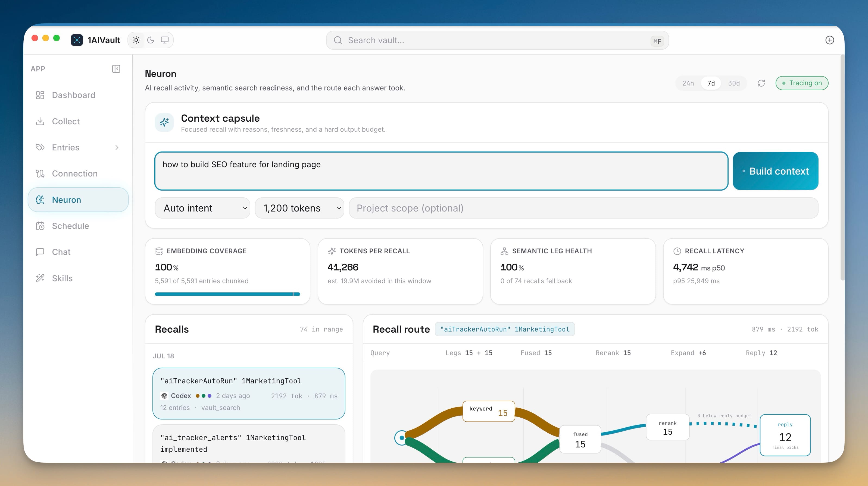Click the Semantic Leg Health network icon
The height and width of the screenshot is (486, 868).
(x=504, y=251)
